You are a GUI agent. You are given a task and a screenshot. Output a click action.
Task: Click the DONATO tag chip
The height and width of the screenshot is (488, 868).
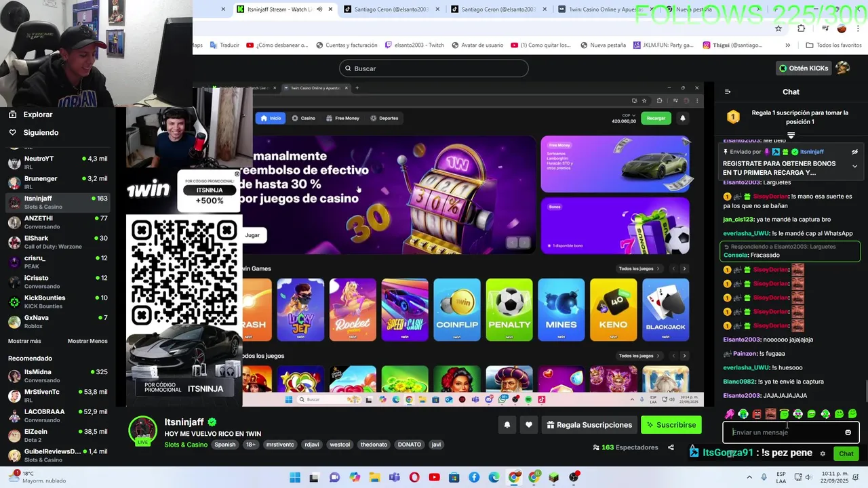tap(410, 445)
